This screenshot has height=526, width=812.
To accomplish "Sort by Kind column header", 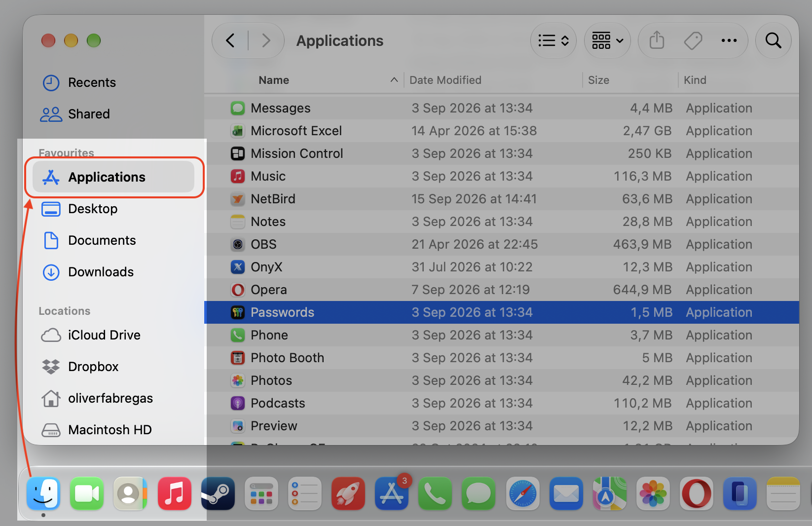I will click(x=695, y=80).
